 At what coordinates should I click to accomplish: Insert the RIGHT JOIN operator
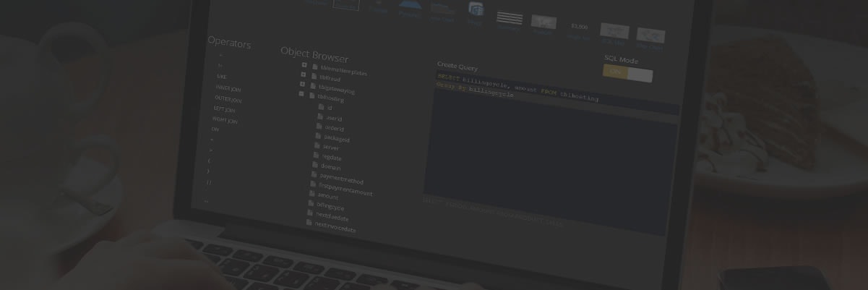[225, 121]
